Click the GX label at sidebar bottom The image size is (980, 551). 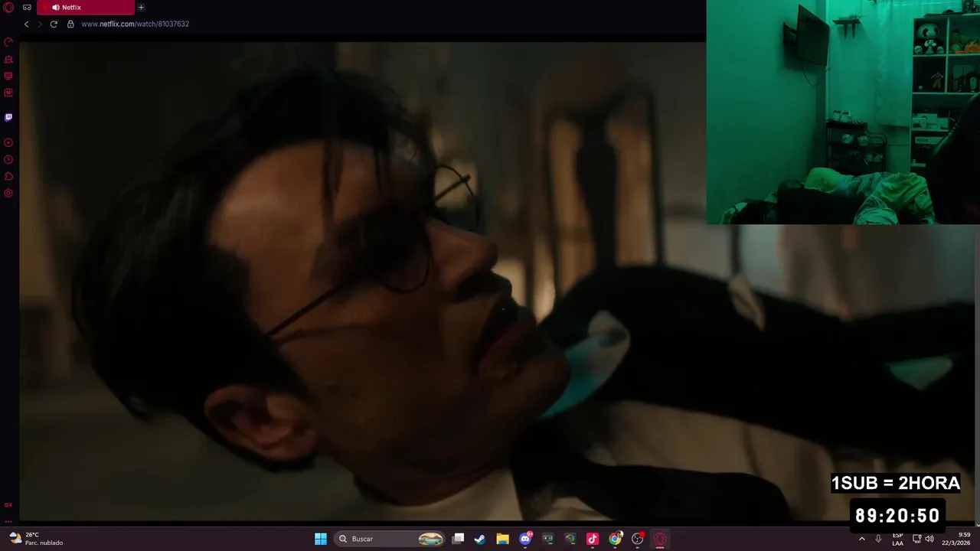tap(8, 505)
